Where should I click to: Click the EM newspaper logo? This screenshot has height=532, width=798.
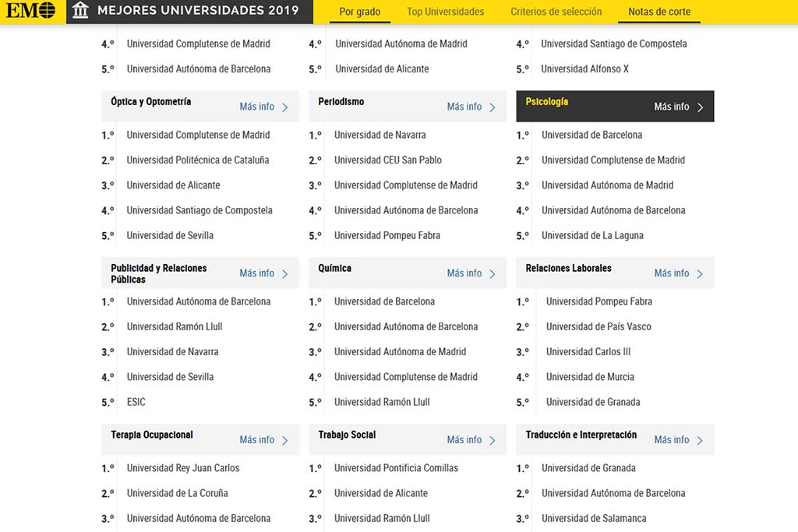coord(31,11)
